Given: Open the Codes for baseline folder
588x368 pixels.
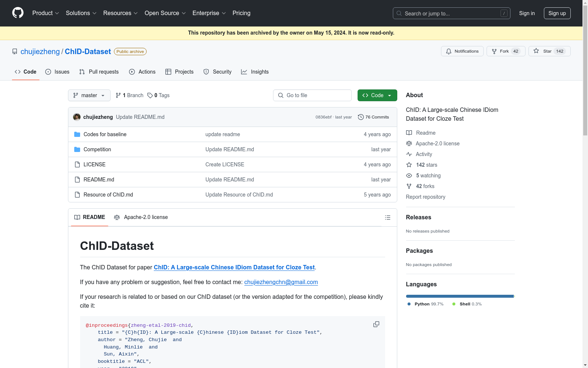Looking at the screenshot, I should [105, 134].
